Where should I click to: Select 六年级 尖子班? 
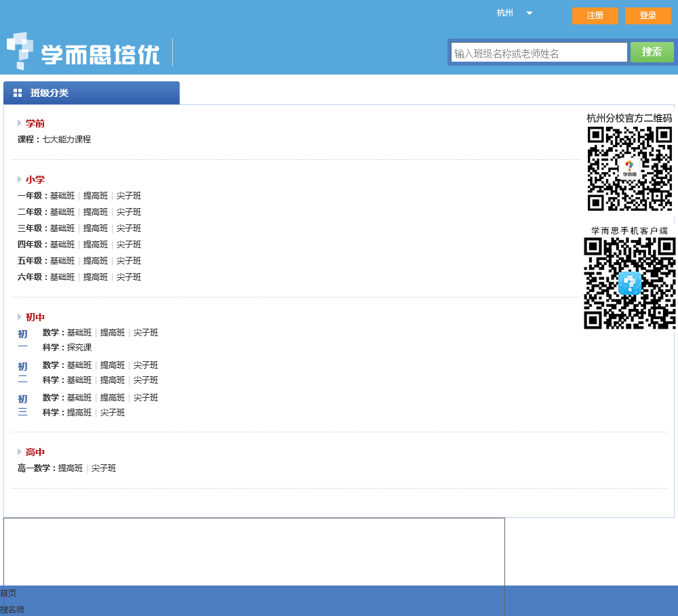click(x=129, y=277)
